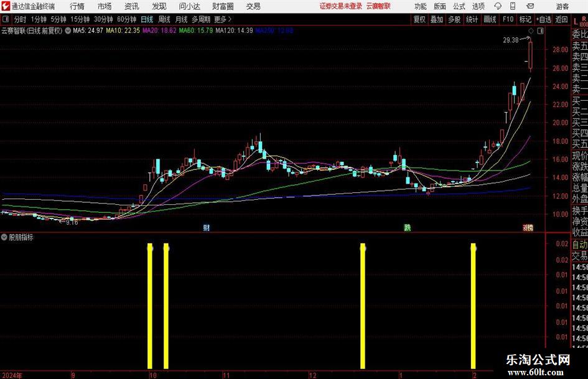Click the 叠加 overlay button

(x=437, y=19)
